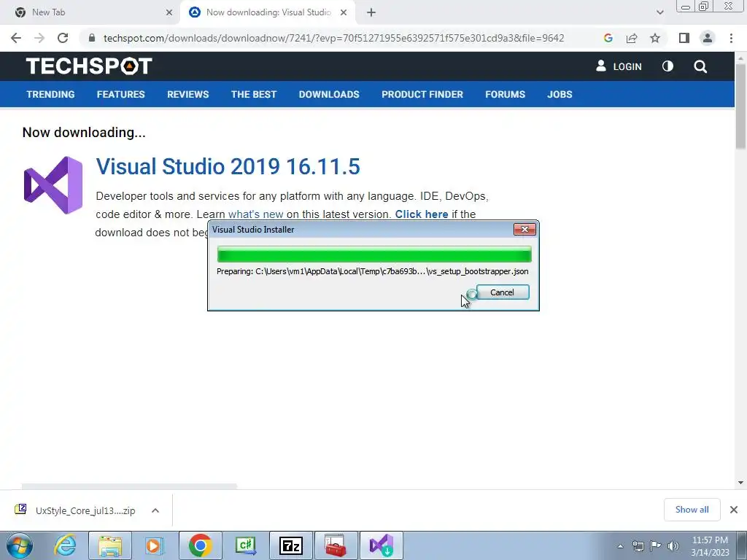Click the TechSpot logo
This screenshot has height=560, width=747.
[x=89, y=66]
